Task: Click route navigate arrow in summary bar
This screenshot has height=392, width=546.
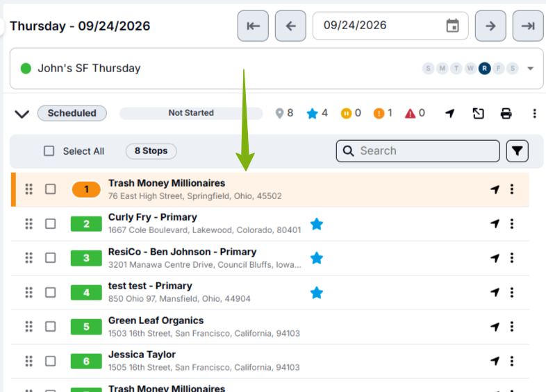Action: click(450, 113)
